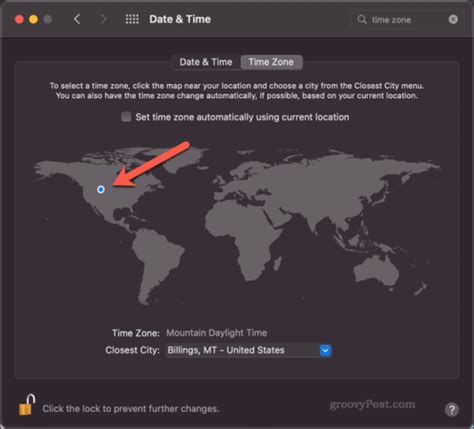The height and width of the screenshot is (429, 474).
Task: Click the lock to prevent further changes text
Action: click(131, 409)
